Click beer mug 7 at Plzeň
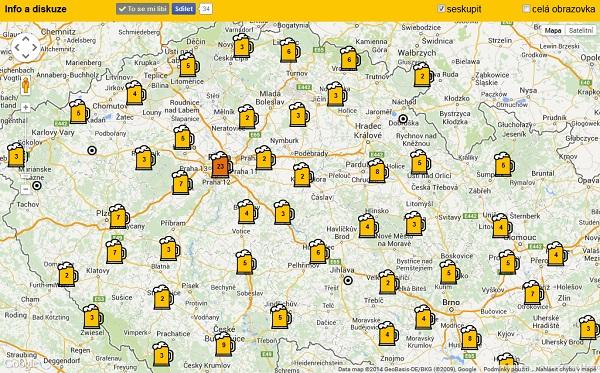Viewport: 600px width, 373px height. pyautogui.click(x=119, y=217)
